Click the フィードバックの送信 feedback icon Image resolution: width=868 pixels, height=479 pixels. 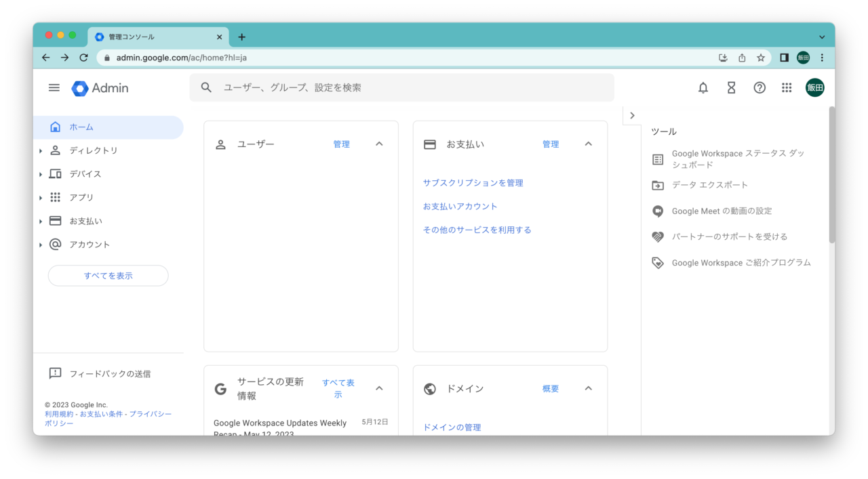(56, 373)
